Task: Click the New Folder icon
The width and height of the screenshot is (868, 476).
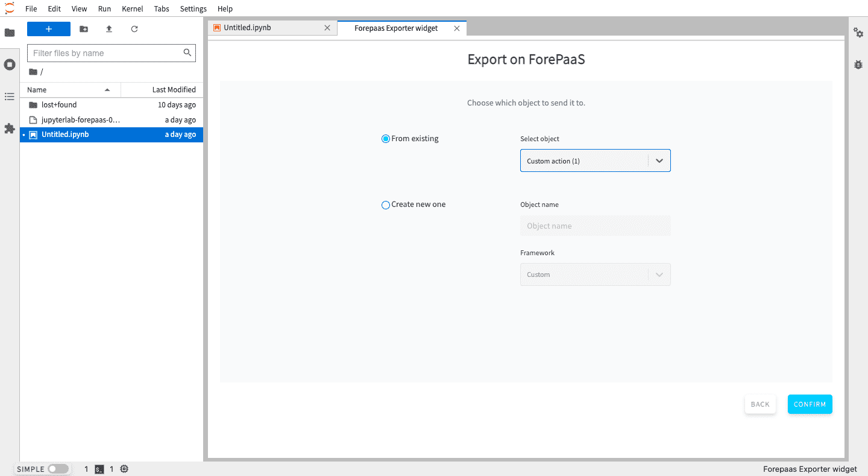Action: point(84,29)
